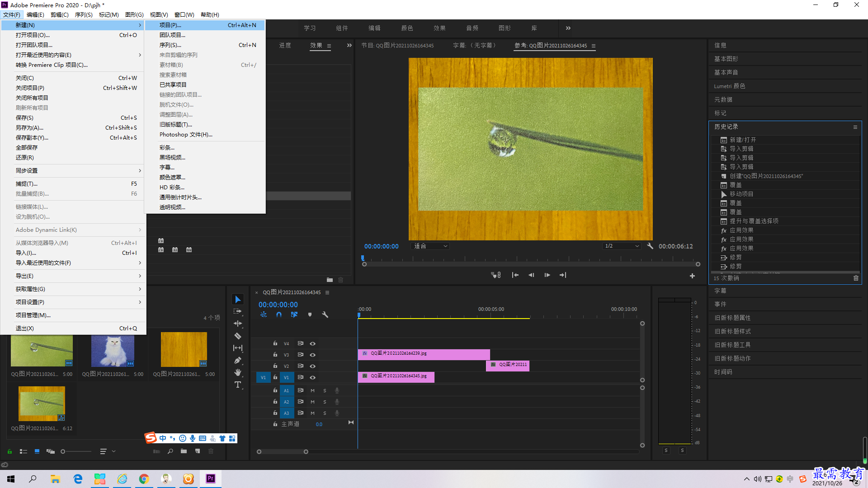Select the Hand tool
Screen dimensions: 868x488
point(238,372)
